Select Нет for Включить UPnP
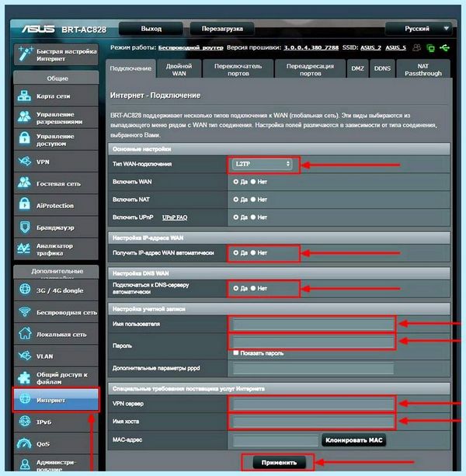466x476 pixels. pos(253,217)
